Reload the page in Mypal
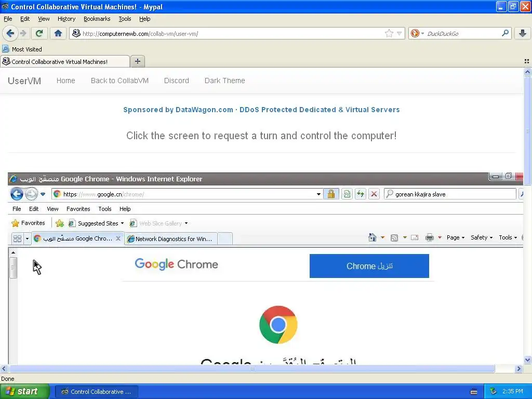Image resolution: width=532 pixels, height=399 pixels. click(39, 33)
